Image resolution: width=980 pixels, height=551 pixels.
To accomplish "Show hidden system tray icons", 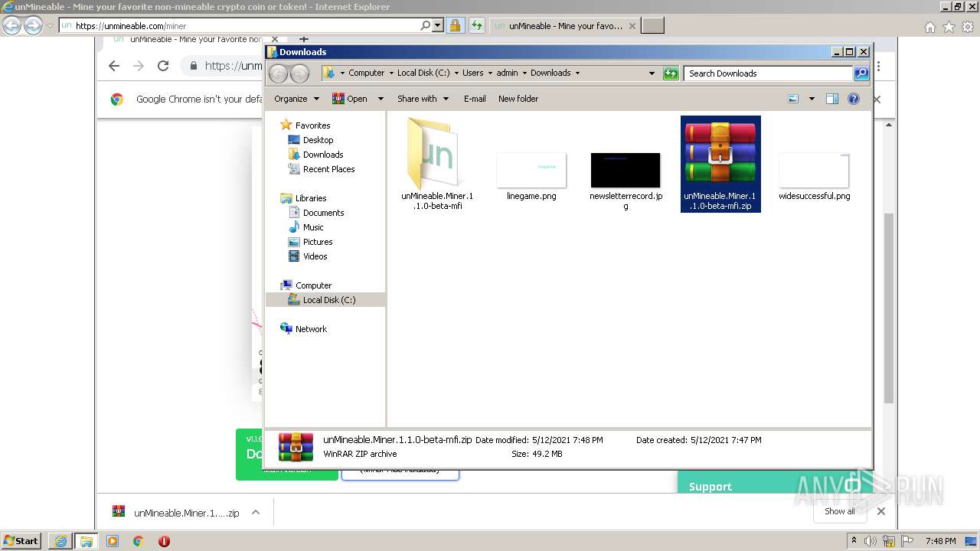I will [x=854, y=541].
